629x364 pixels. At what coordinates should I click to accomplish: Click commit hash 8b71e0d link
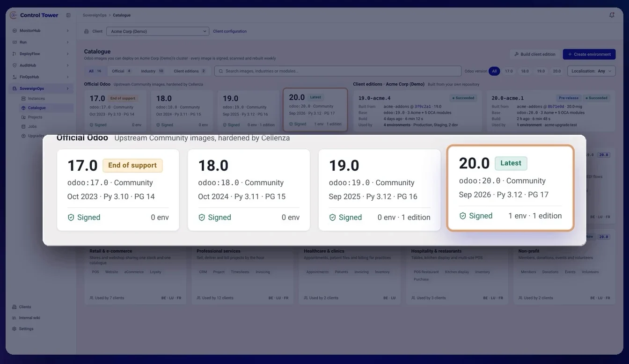557,107
